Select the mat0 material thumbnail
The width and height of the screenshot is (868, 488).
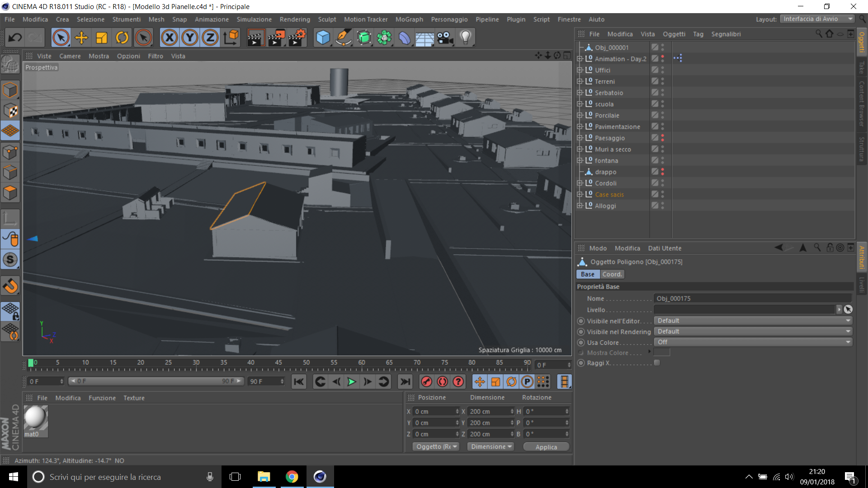35,418
